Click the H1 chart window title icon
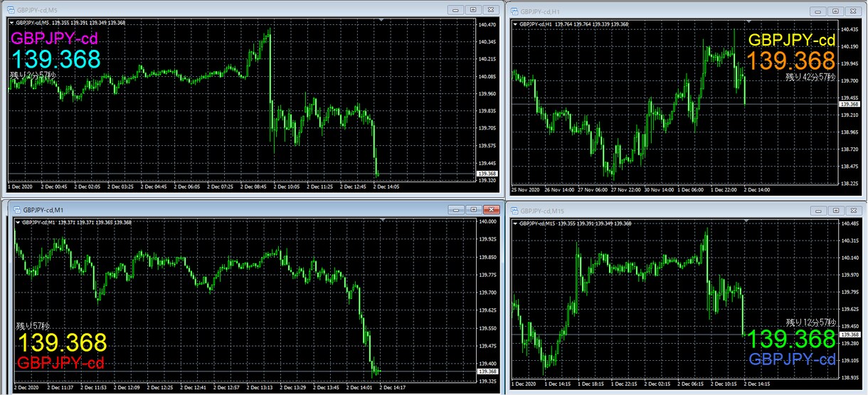The height and width of the screenshot is (395, 868). [x=514, y=11]
